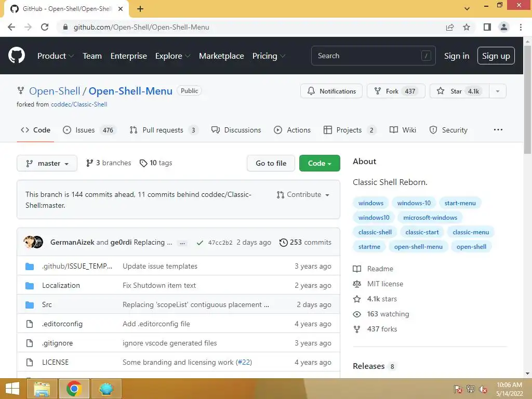This screenshot has height=399, width=532.
Task: Open the coddec/Classic-Shell parent repo link
Action: click(x=79, y=104)
